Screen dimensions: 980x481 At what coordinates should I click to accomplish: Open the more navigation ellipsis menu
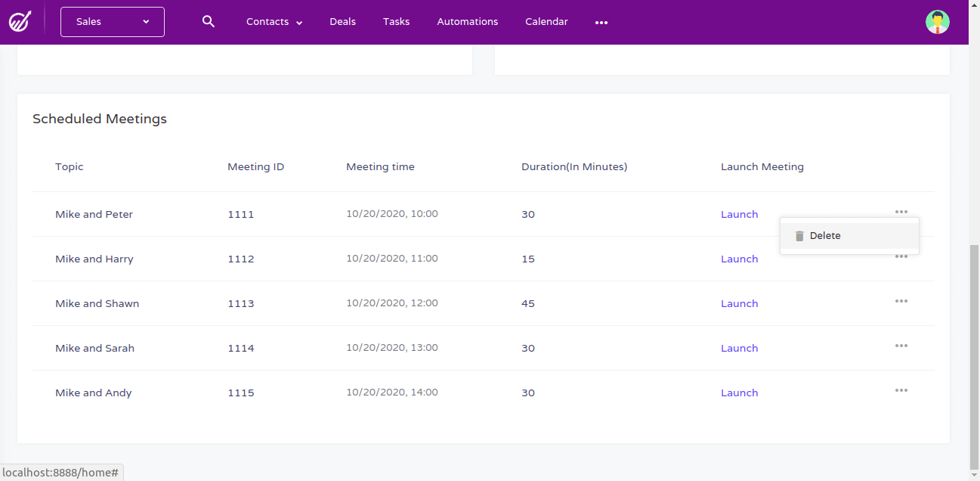(x=601, y=23)
